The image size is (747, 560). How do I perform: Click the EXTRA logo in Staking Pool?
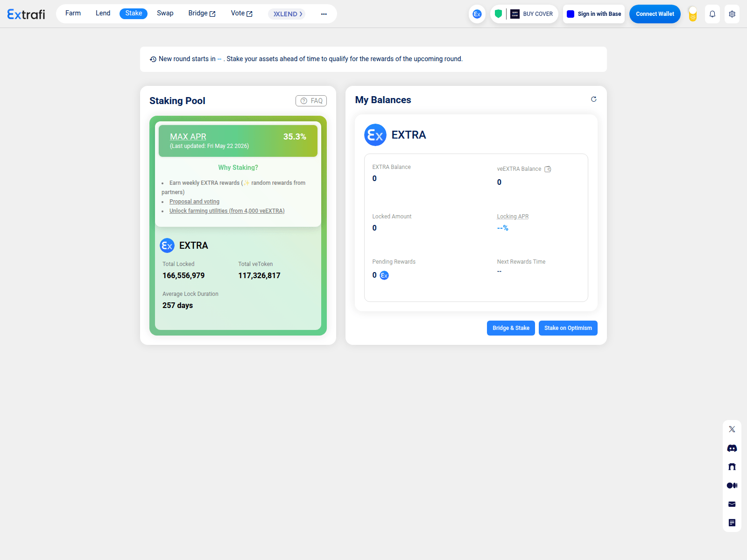(x=167, y=245)
